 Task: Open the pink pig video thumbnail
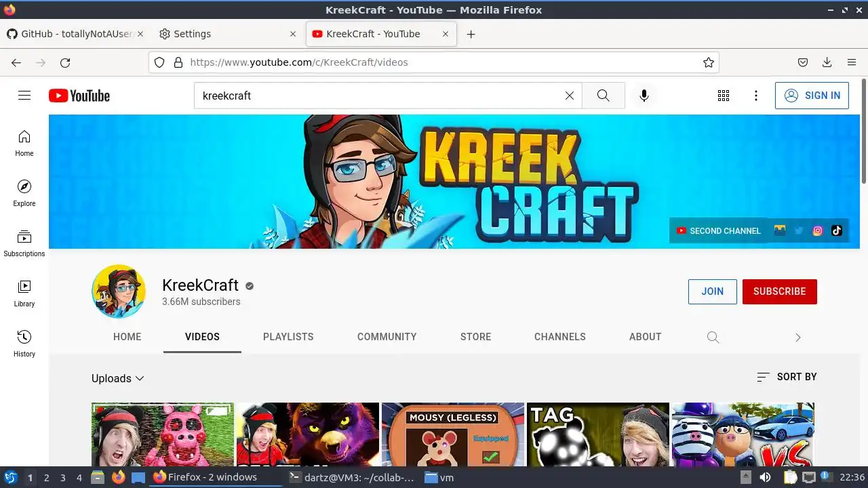163,434
